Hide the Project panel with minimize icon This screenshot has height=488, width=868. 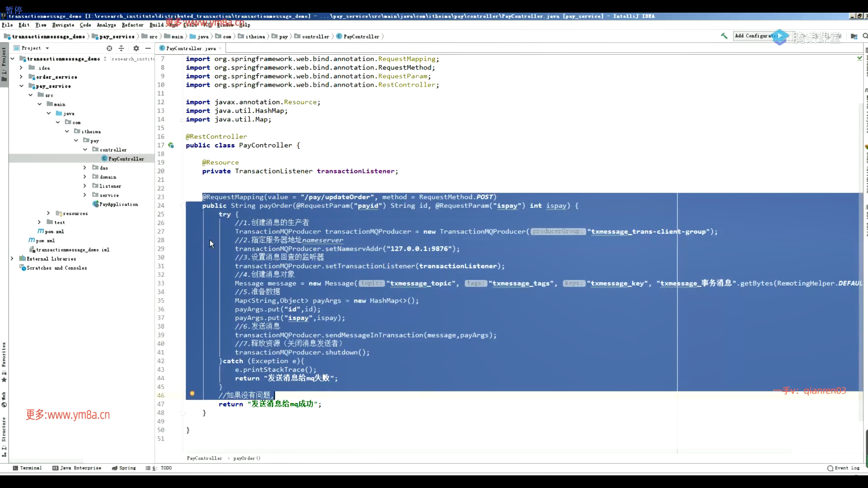148,48
